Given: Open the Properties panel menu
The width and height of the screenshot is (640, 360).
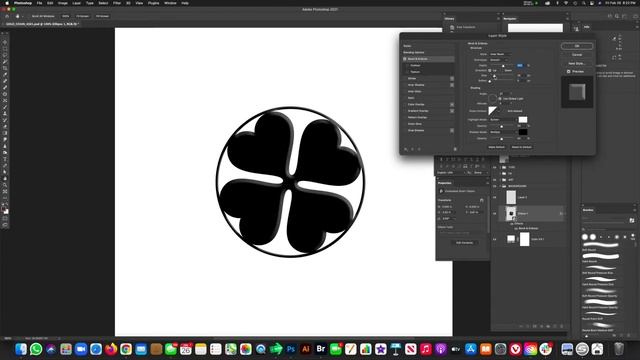Looking at the screenshot, I should pyautogui.click(x=487, y=183).
